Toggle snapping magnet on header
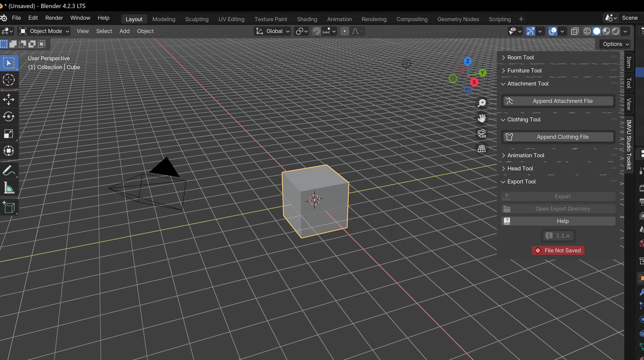This screenshot has width=644, height=360. 317,31
